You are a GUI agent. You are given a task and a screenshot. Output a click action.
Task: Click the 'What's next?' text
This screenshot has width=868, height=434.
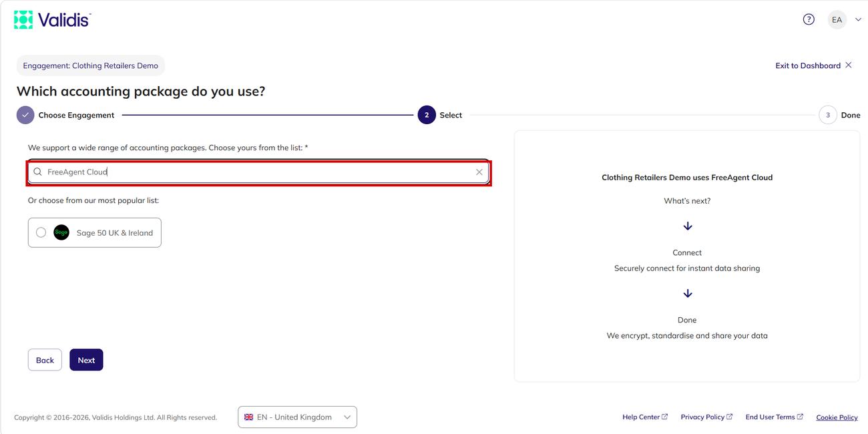(687, 201)
